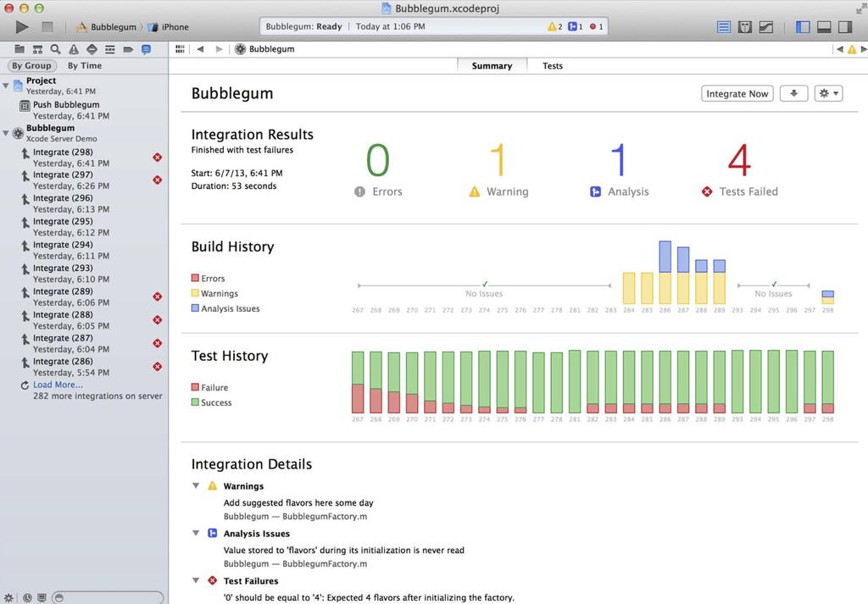Open the Find navigator
Screen dimensions: 868x604
[55, 49]
